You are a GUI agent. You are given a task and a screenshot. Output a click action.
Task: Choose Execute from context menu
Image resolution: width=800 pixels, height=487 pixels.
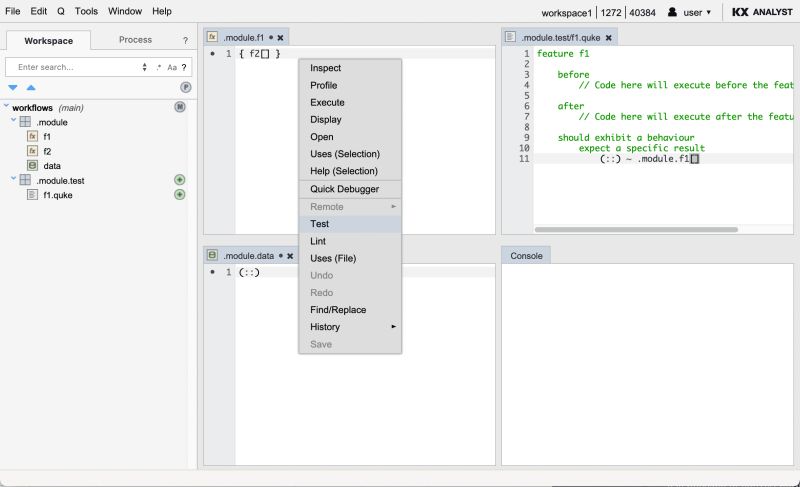tap(350, 102)
